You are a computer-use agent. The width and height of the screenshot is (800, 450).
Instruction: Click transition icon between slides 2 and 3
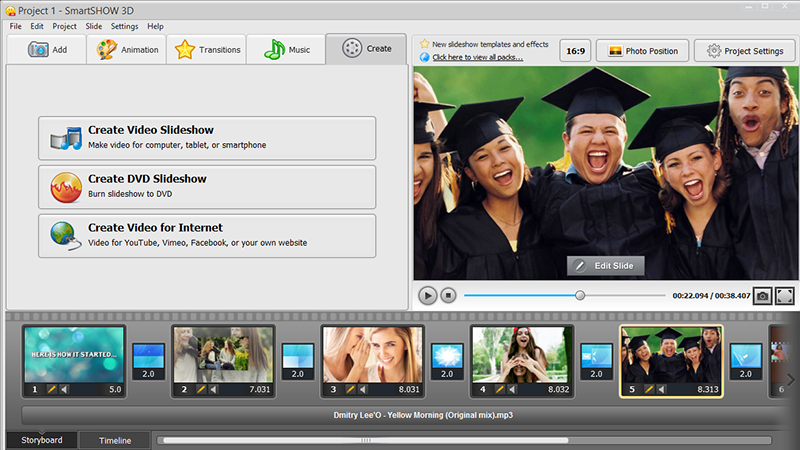click(x=298, y=361)
